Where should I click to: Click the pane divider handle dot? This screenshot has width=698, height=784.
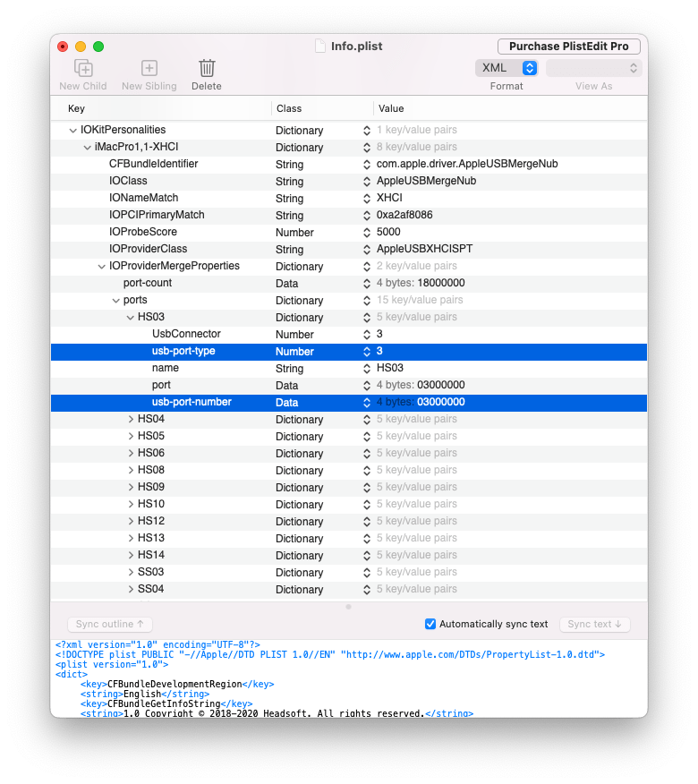point(348,607)
